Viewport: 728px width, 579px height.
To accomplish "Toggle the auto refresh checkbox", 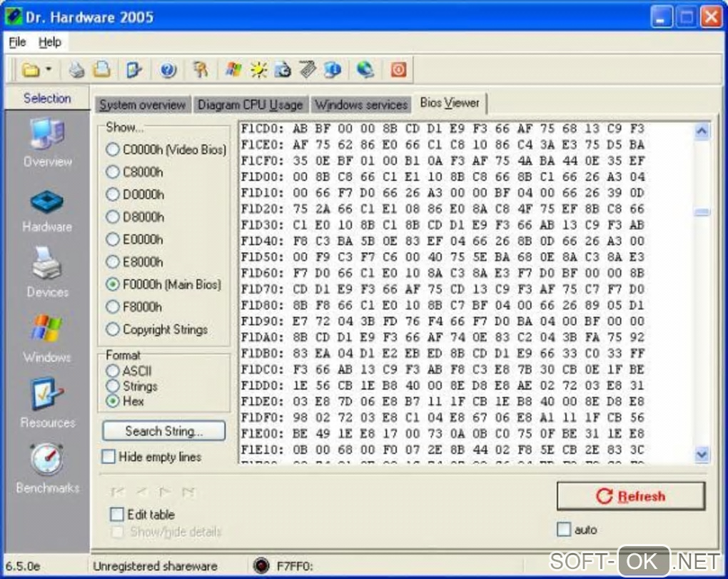I will pos(564,529).
